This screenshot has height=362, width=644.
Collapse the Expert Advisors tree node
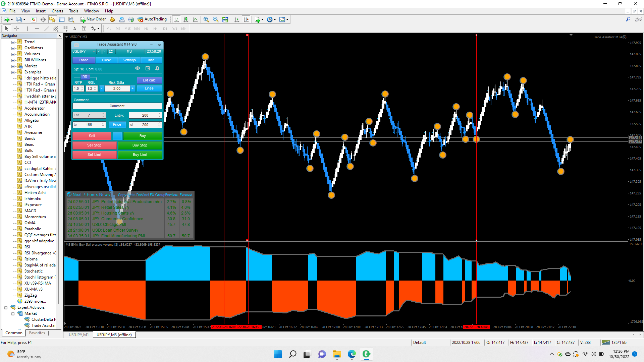pos(6,307)
